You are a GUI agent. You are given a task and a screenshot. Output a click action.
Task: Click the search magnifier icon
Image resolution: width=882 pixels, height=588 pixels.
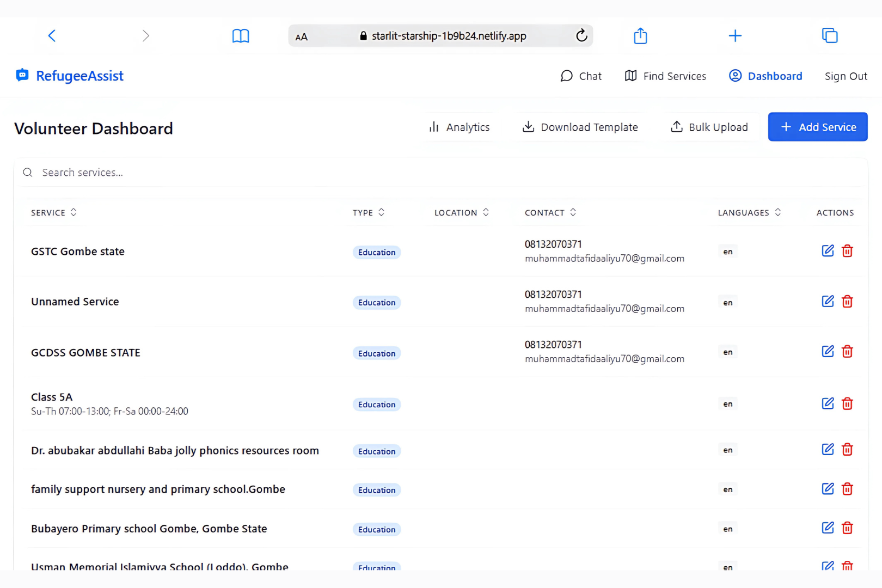tap(28, 173)
